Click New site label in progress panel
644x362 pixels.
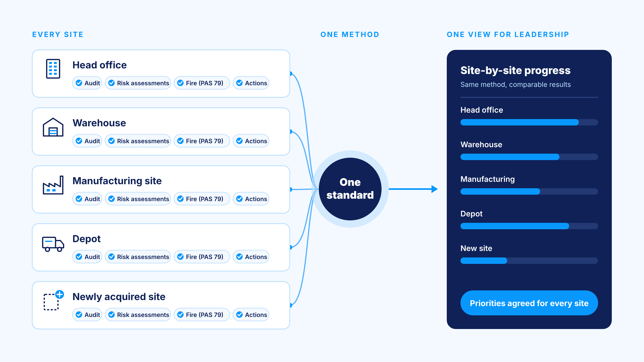point(476,248)
